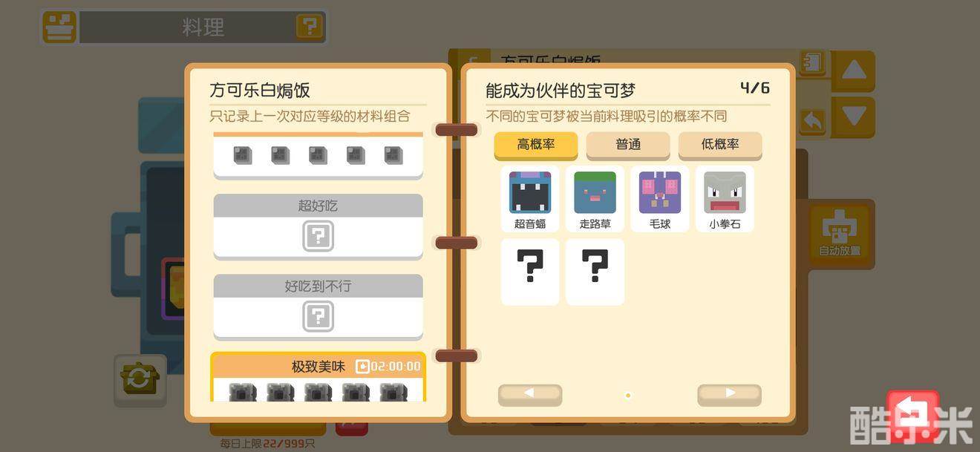Click the red back arrow button
Screen dimensions: 980x452
(913, 416)
